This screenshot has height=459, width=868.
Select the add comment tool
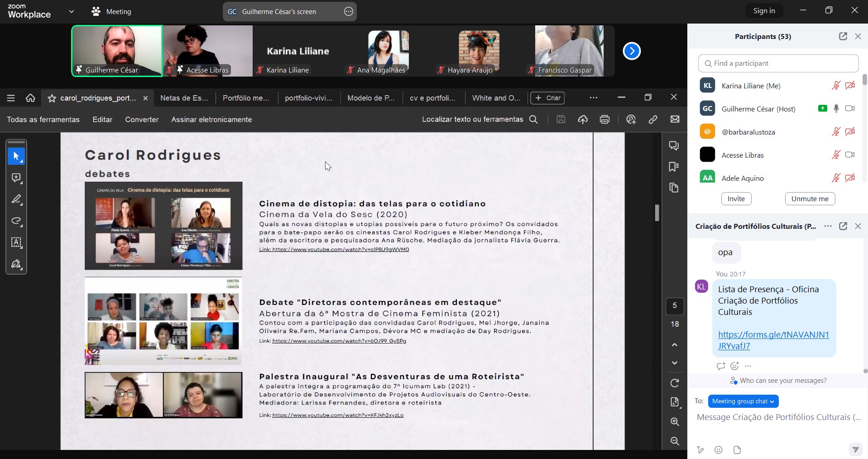point(16,178)
